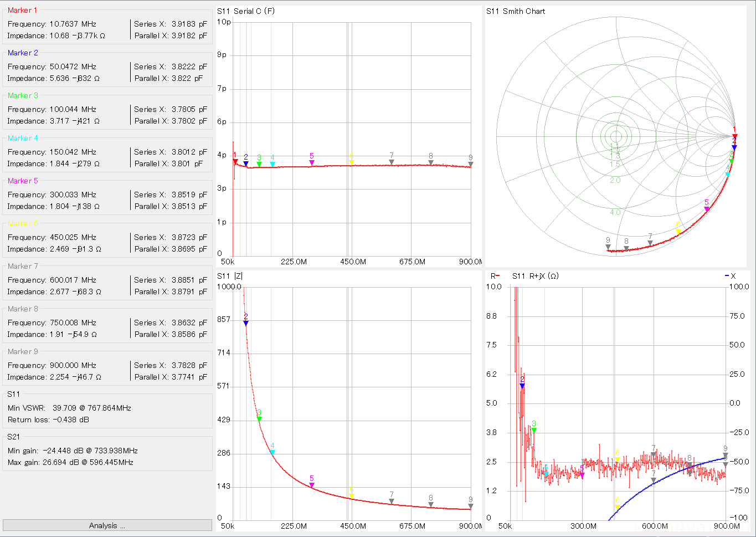Image resolution: width=756 pixels, height=537 pixels.
Task: Click the S11 Smith Chart title
Action: pos(516,11)
